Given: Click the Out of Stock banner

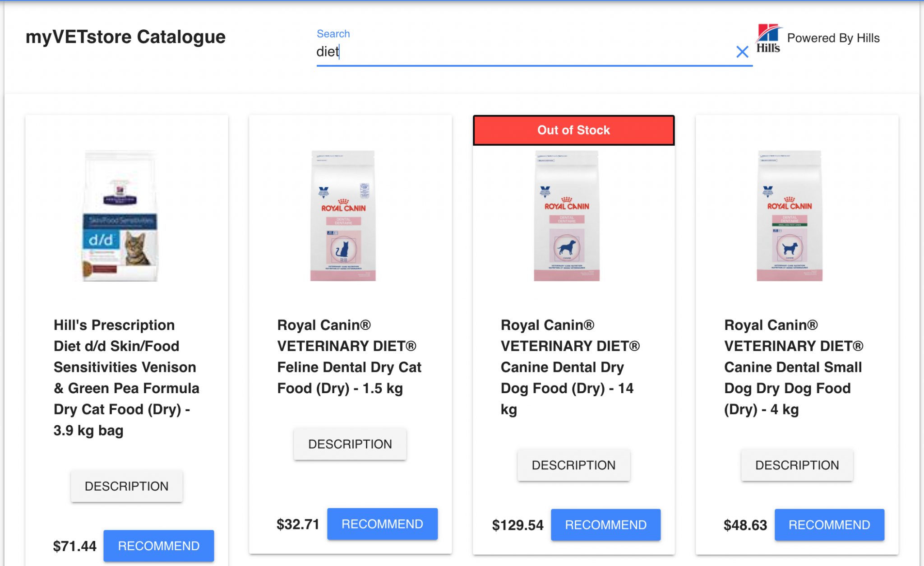Looking at the screenshot, I should pos(573,130).
